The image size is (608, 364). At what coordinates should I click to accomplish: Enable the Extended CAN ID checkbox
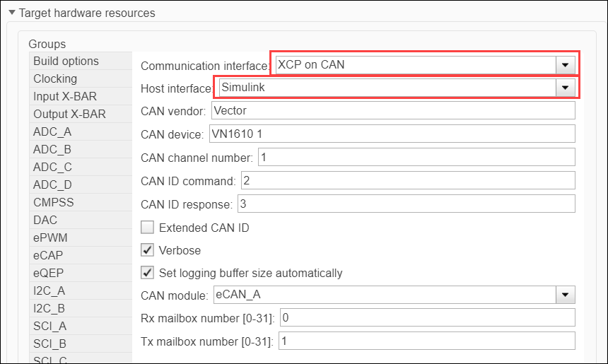[148, 228]
